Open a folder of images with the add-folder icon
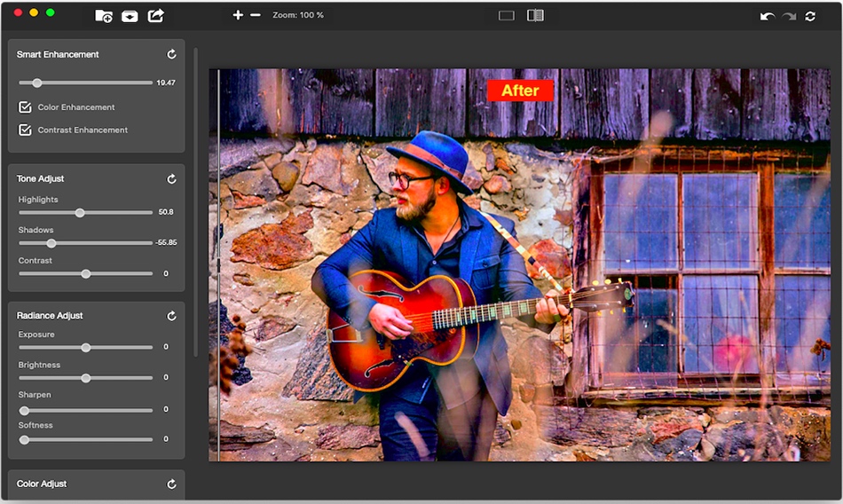The height and width of the screenshot is (504, 843). (x=104, y=16)
